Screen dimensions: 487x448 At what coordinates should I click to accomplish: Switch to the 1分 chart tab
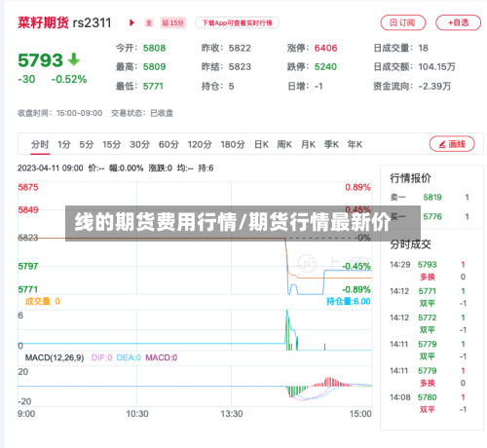64,144
